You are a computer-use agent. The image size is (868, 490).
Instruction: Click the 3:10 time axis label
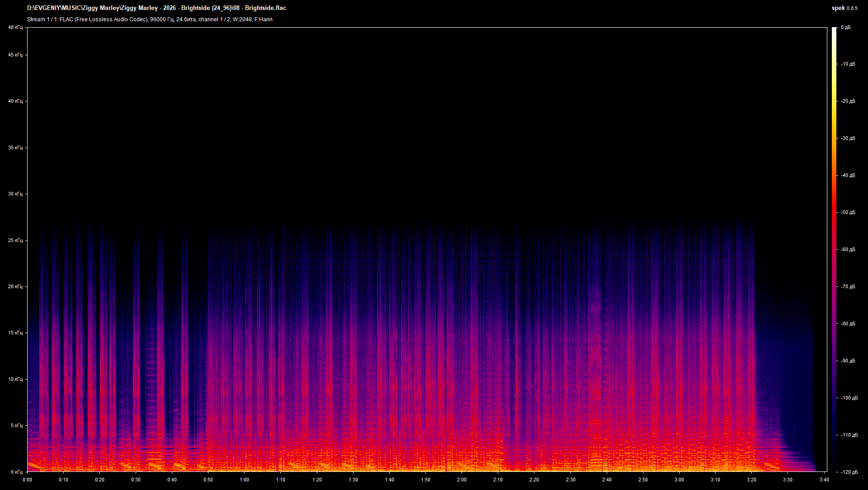715,480
